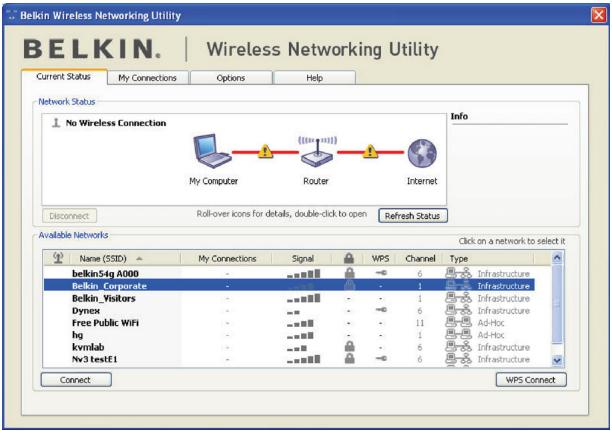
Task: Click channel 11 on Free Public WiFi row
Action: (x=420, y=322)
